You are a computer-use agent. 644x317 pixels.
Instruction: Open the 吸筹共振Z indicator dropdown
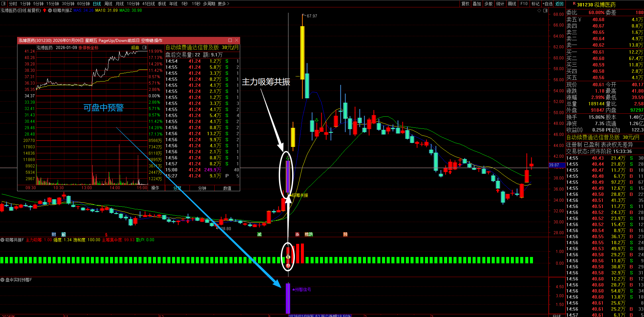pyautogui.click(x=50, y=10)
